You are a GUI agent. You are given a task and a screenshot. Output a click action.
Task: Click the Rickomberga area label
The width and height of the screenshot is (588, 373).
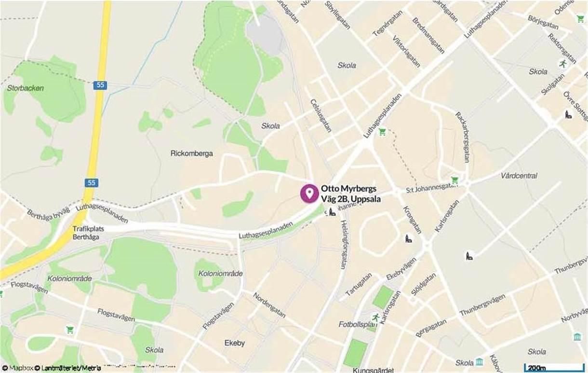[192, 153]
